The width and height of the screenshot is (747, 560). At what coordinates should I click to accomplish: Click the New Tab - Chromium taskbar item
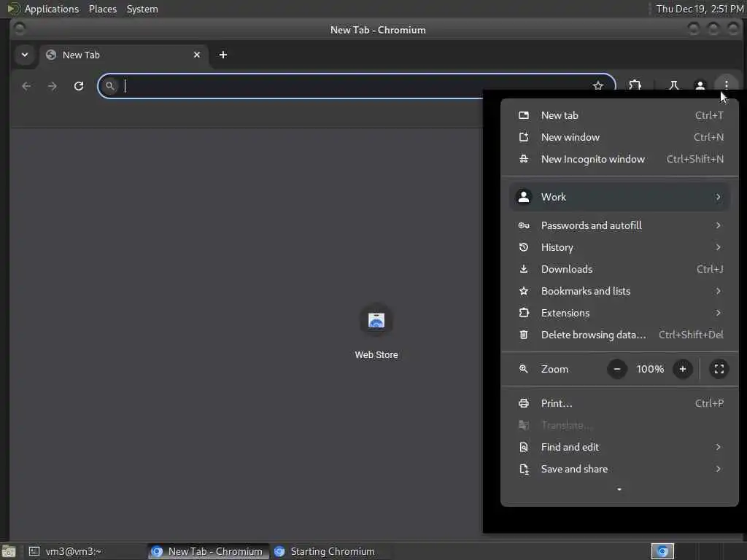[208, 551]
